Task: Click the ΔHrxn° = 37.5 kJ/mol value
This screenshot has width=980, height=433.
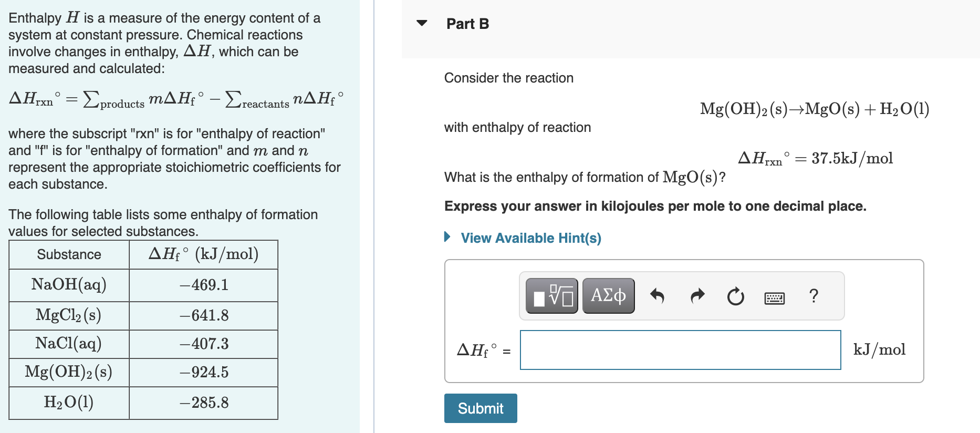Action: click(x=815, y=158)
